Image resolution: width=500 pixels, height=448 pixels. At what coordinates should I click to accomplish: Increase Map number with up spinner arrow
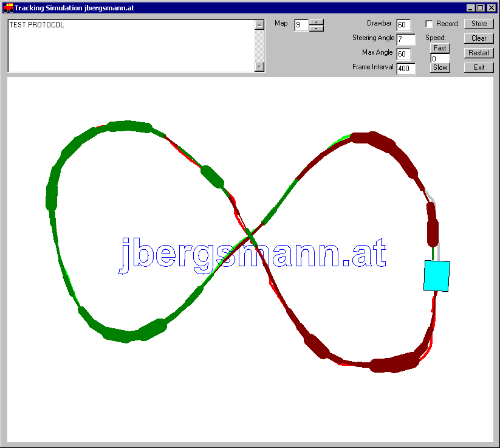317,22
